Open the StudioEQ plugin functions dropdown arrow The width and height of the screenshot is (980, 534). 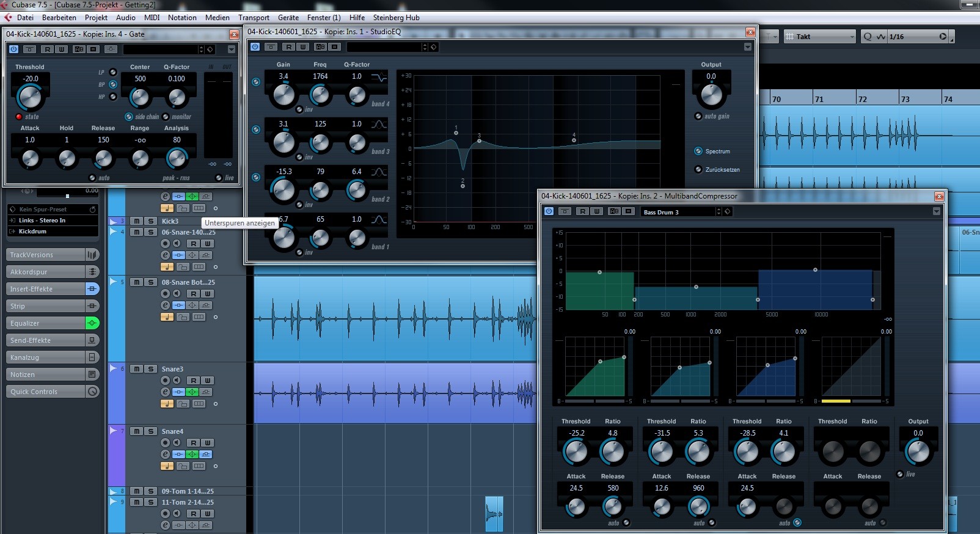tap(748, 46)
